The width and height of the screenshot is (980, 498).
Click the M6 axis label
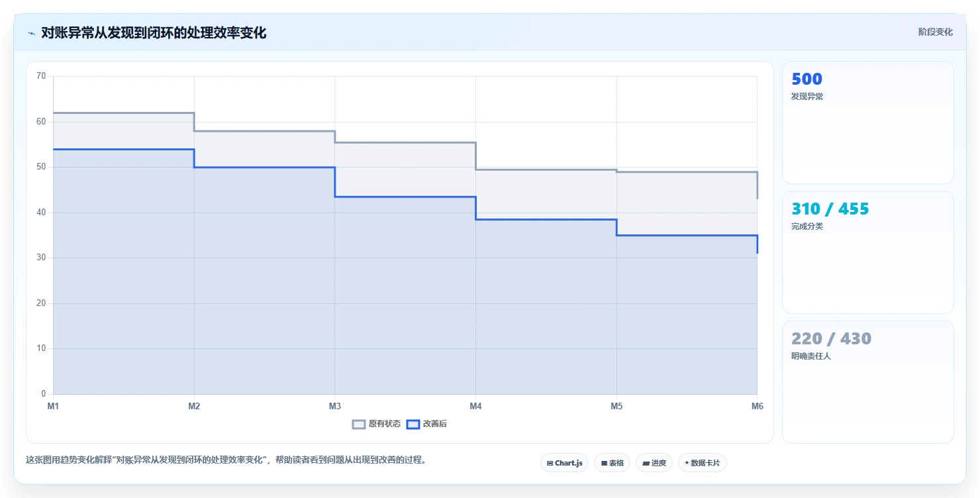tap(758, 406)
